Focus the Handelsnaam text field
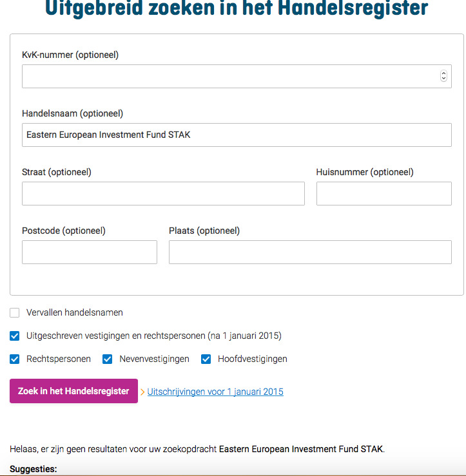466x476 pixels. point(237,135)
